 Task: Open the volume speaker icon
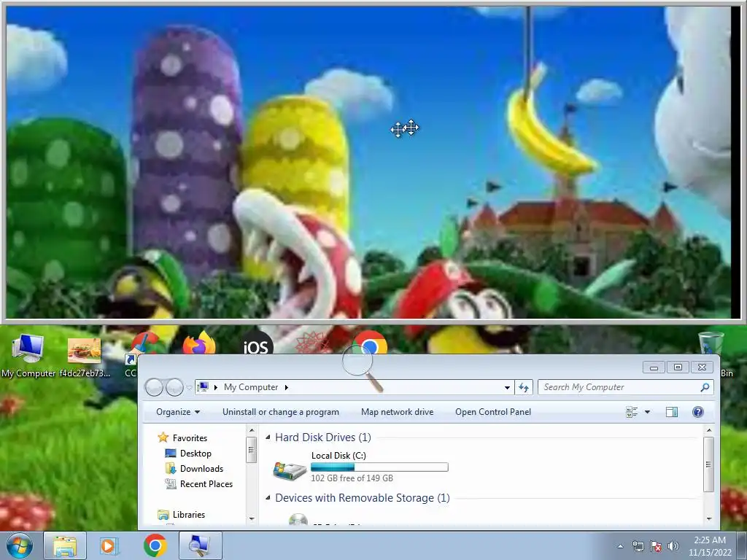tap(673, 546)
